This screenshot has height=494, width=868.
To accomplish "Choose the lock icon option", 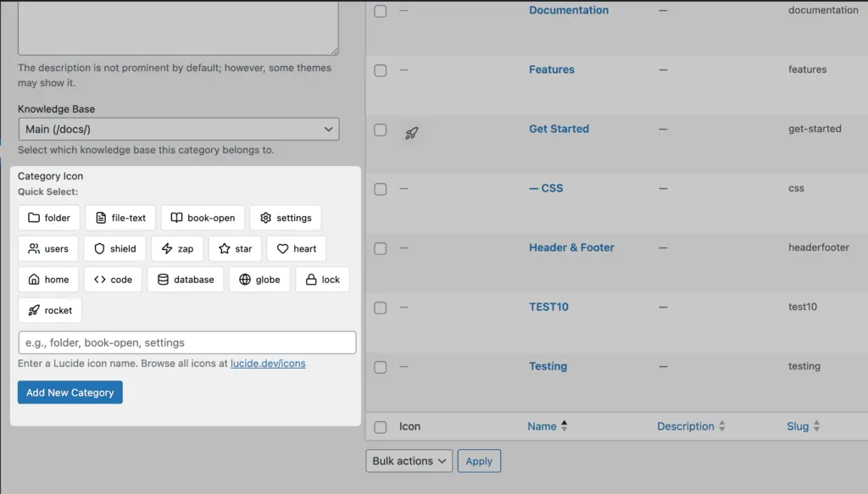I will [x=322, y=280].
